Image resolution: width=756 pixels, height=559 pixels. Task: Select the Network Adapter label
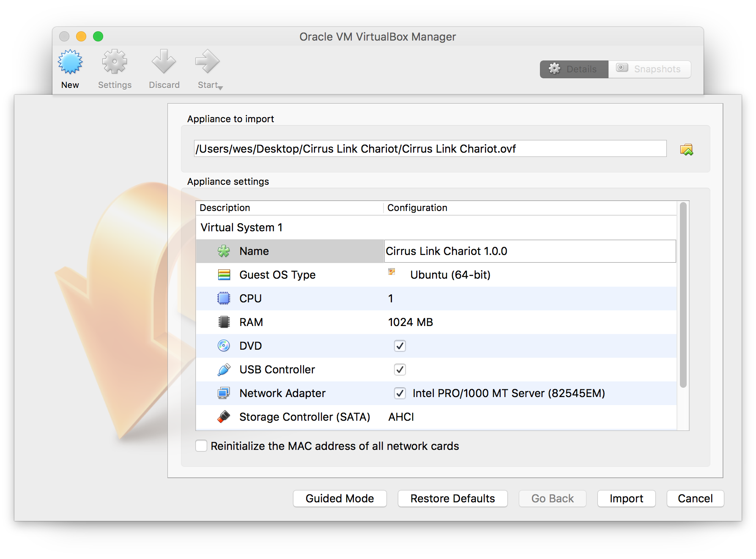click(282, 393)
